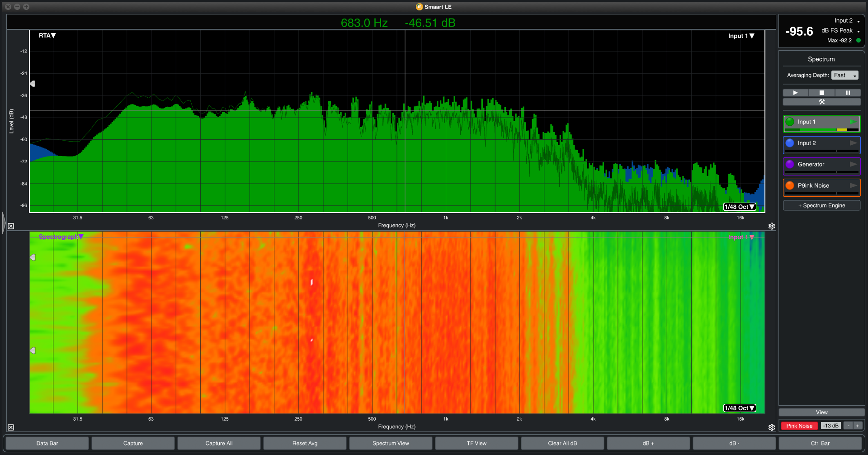868x455 pixels.
Task: Increase generator level with plus button
Action: (x=858, y=426)
